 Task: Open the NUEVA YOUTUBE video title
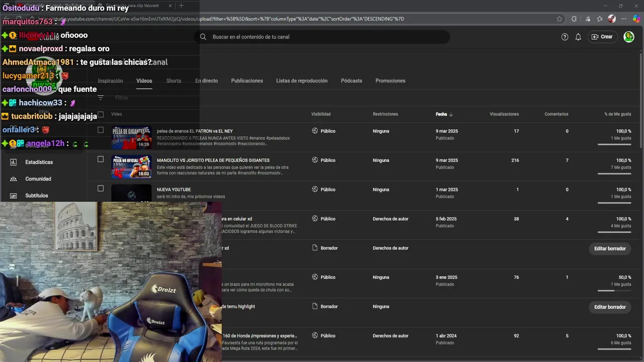click(x=174, y=190)
